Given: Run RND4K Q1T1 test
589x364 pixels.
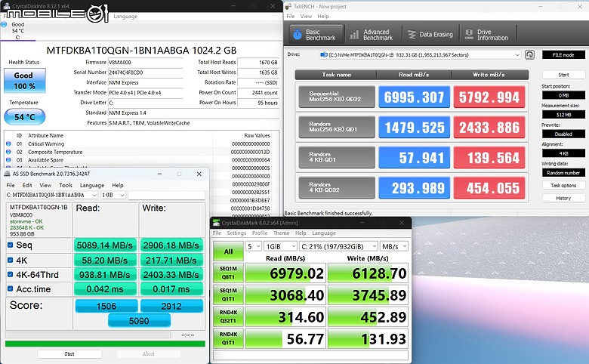Looking at the screenshot, I should (x=228, y=338).
